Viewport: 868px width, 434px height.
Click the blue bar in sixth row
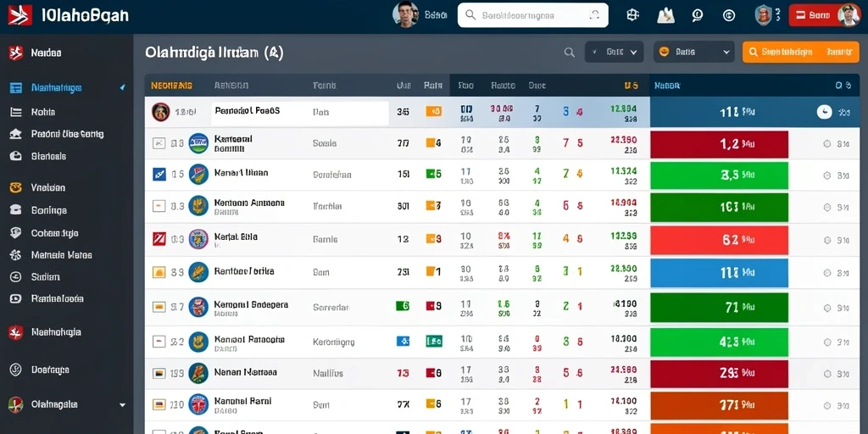719,272
